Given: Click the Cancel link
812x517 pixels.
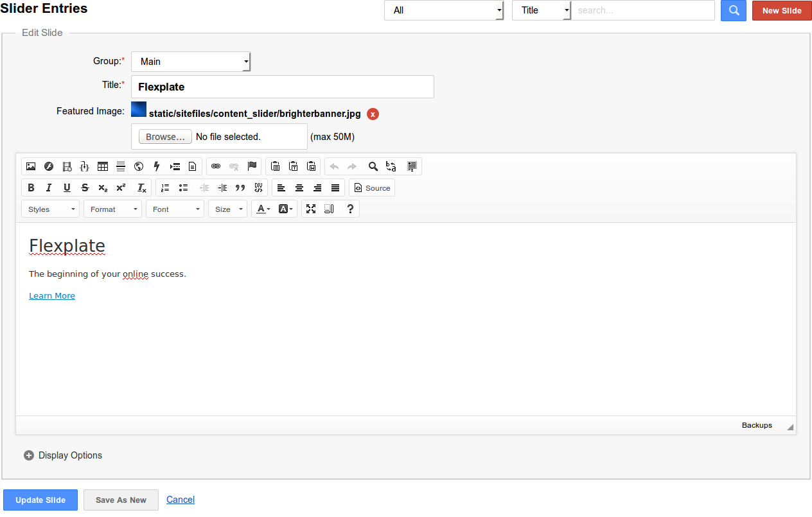Looking at the screenshot, I should click(181, 500).
